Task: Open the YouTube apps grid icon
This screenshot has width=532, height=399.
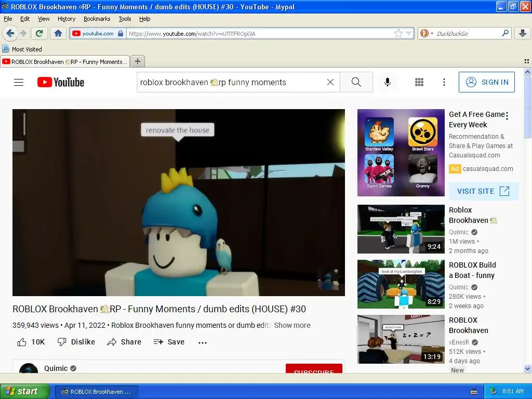Action: pyautogui.click(x=419, y=82)
